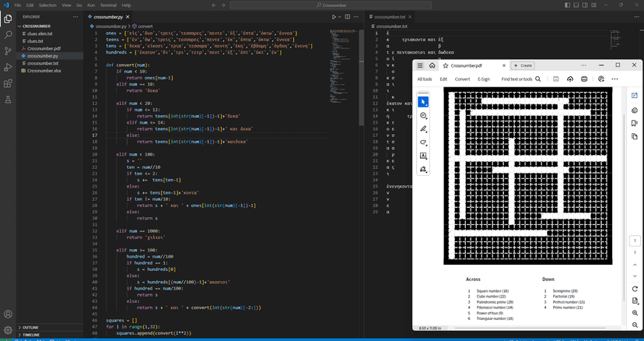644x341 pixels.
Task: Select the Acrobat selection arrow tool
Action: tap(423, 101)
